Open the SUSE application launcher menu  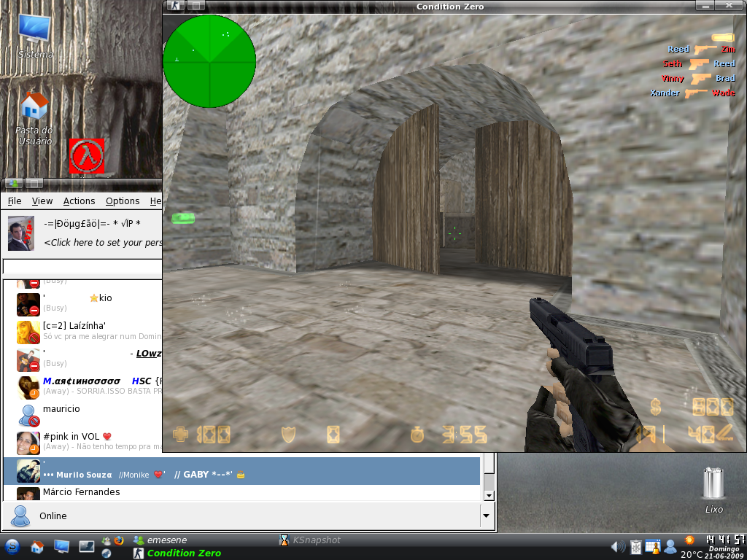click(x=12, y=546)
